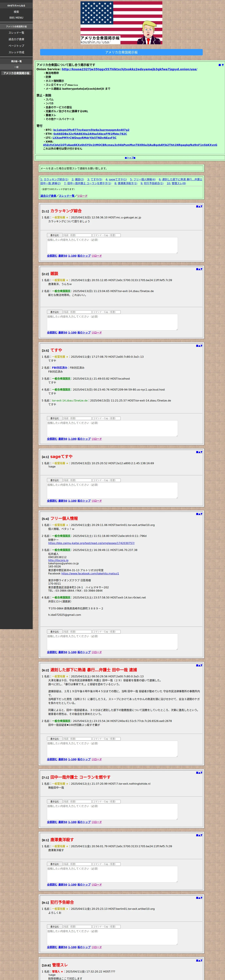Click the ▲ icon of the [3:5] てすや thread
The image size is (225, 980).
[199, 346]
